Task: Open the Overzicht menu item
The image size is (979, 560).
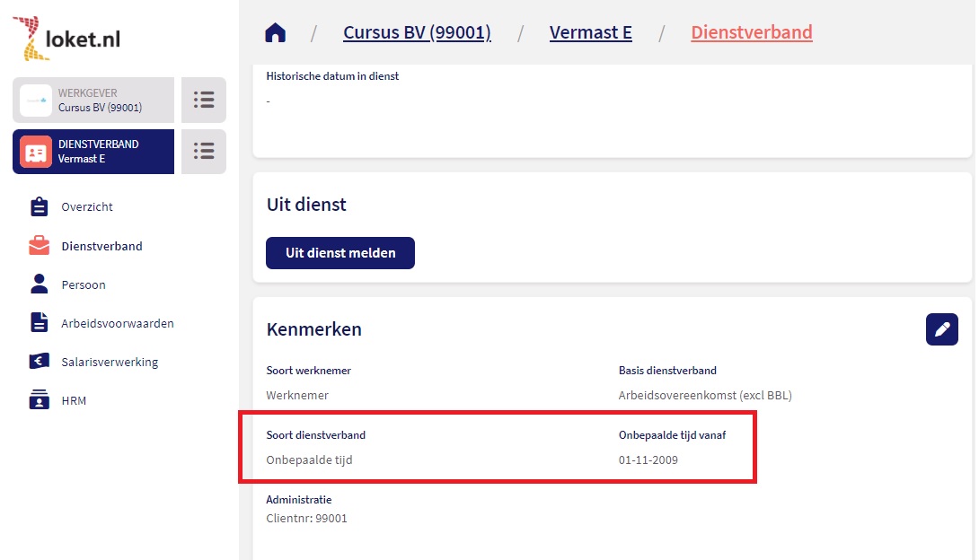Action: tap(87, 207)
